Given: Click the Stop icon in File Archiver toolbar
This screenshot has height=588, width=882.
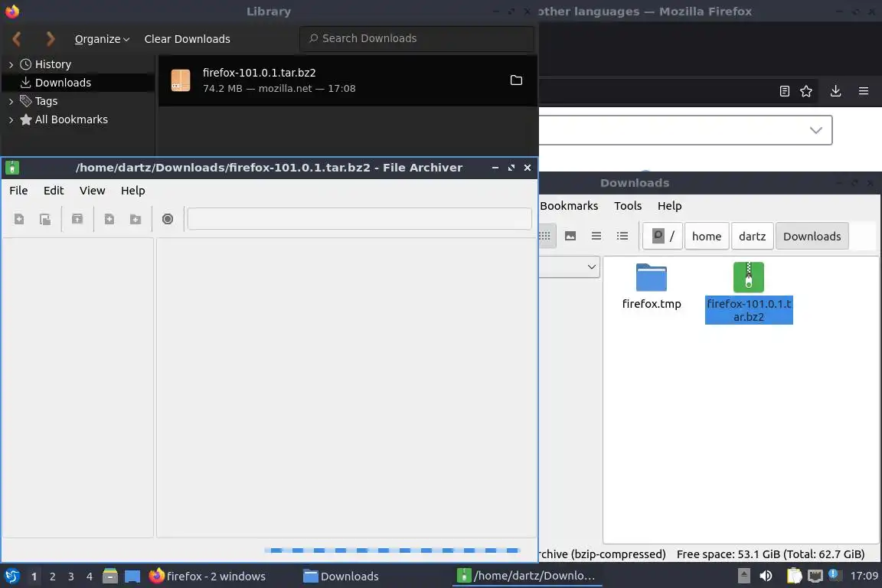Looking at the screenshot, I should 168,219.
